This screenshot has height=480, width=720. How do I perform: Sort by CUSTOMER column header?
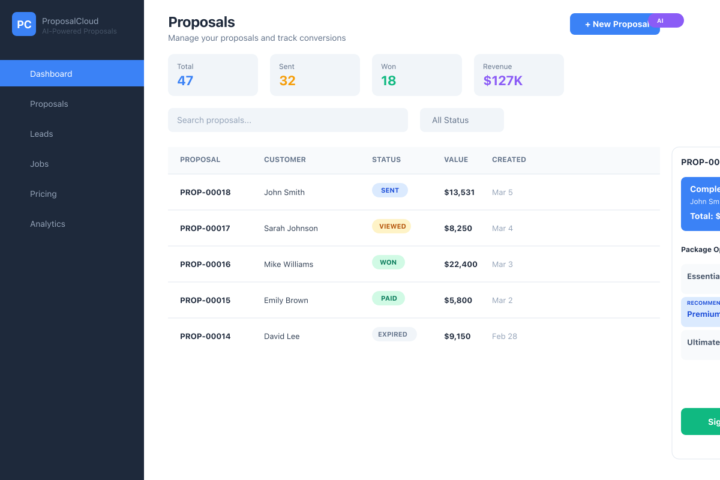285,159
